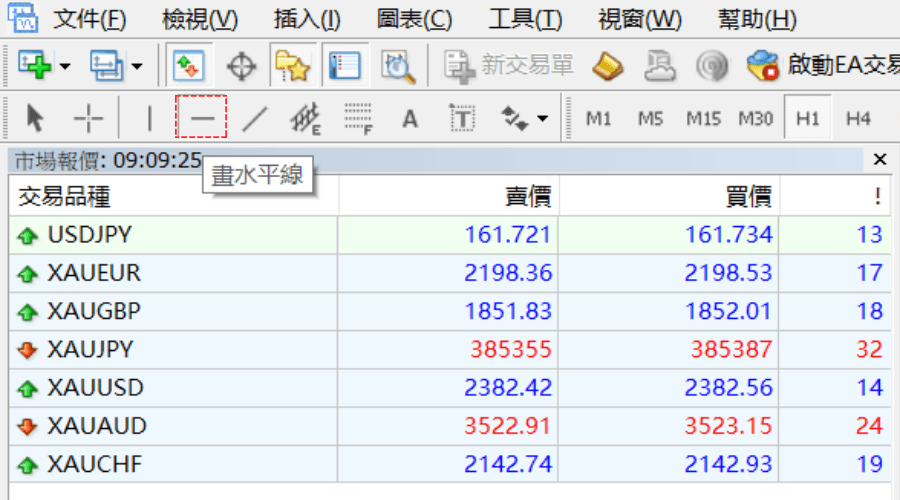Choose the Fibonacci retracement tool
900x500 pixels.
(358, 119)
